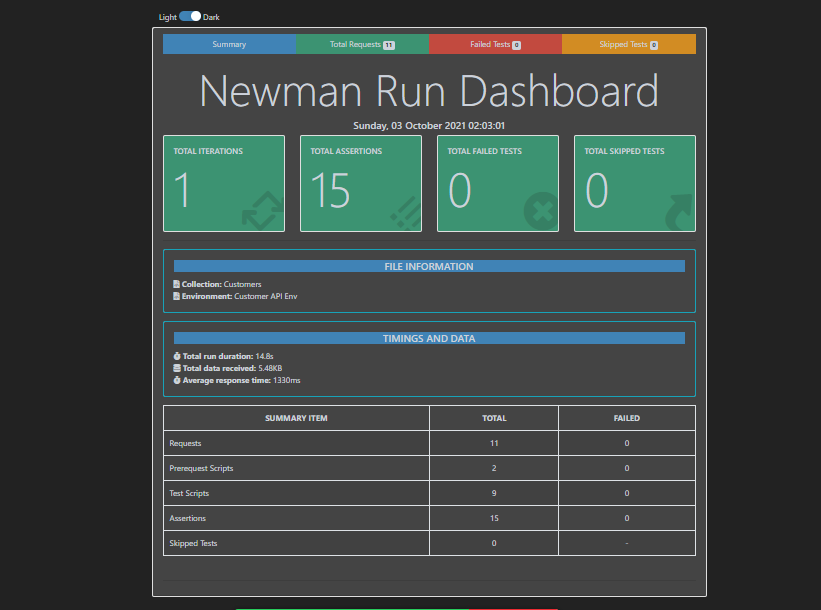Click the failed tests X circle icon

coord(541,210)
